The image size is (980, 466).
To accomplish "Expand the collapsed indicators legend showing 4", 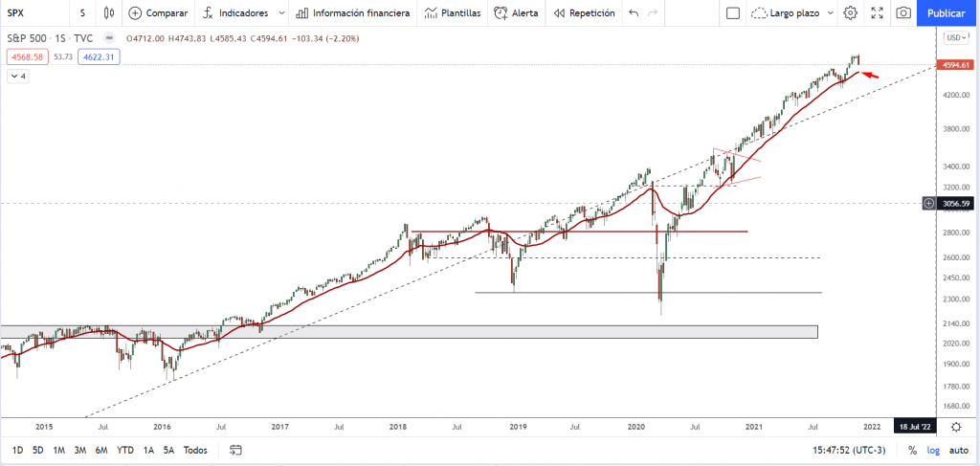I will click(17, 77).
